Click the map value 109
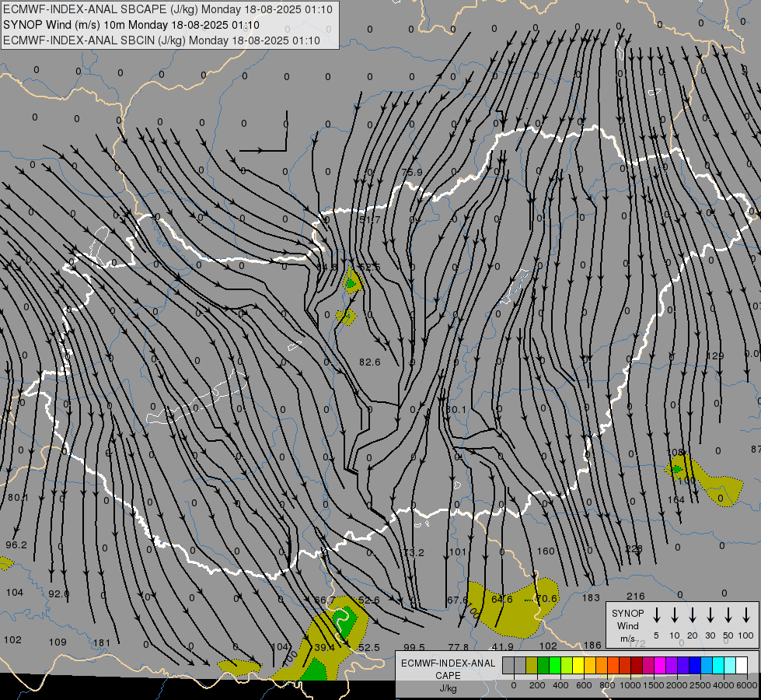Image resolution: width=761 pixels, height=700 pixels. coord(58,642)
